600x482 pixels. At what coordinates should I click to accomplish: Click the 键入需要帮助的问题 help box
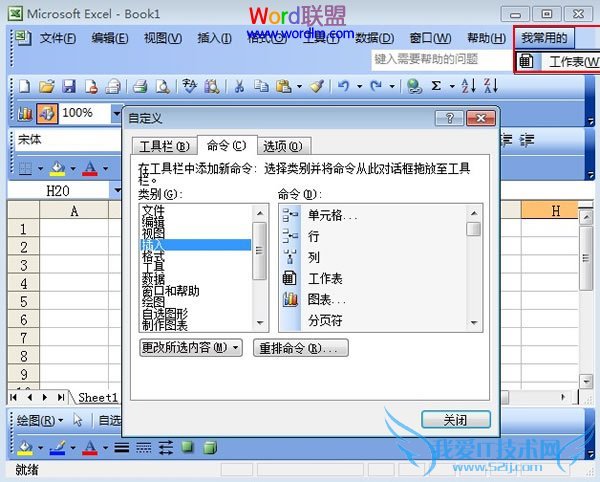tap(441, 60)
